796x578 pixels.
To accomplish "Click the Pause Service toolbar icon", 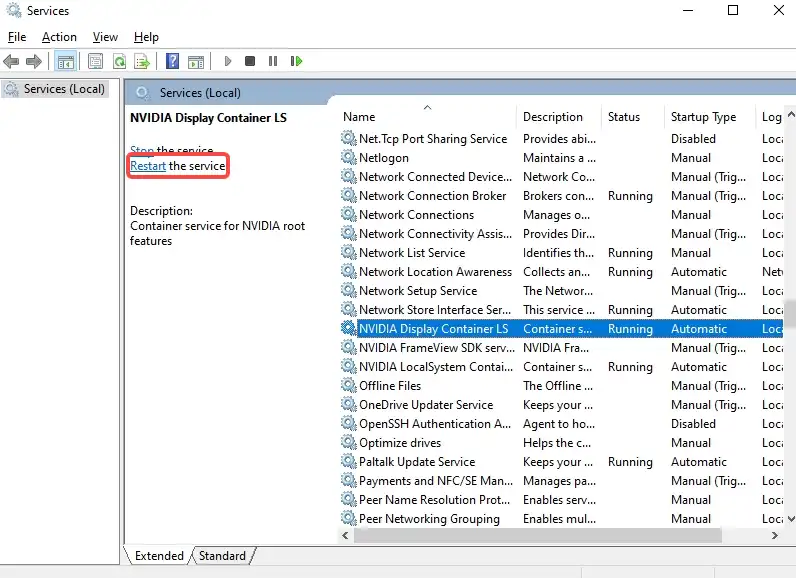I will pos(273,61).
